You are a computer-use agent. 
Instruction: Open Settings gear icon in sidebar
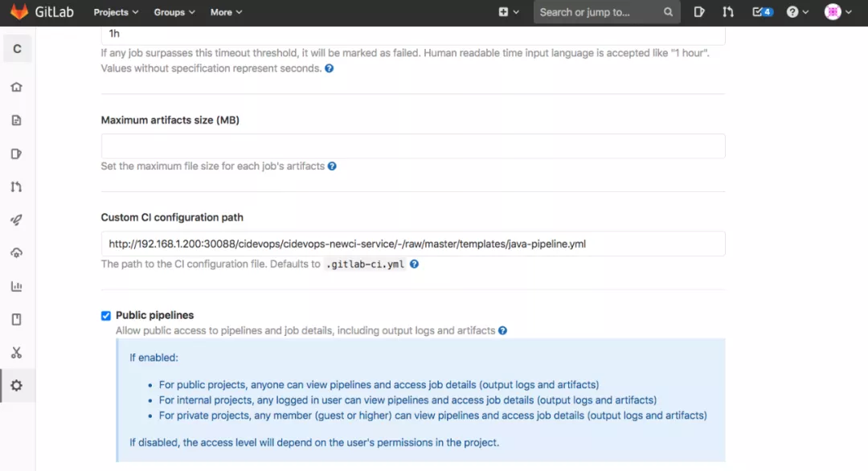(x=17, y=386)
